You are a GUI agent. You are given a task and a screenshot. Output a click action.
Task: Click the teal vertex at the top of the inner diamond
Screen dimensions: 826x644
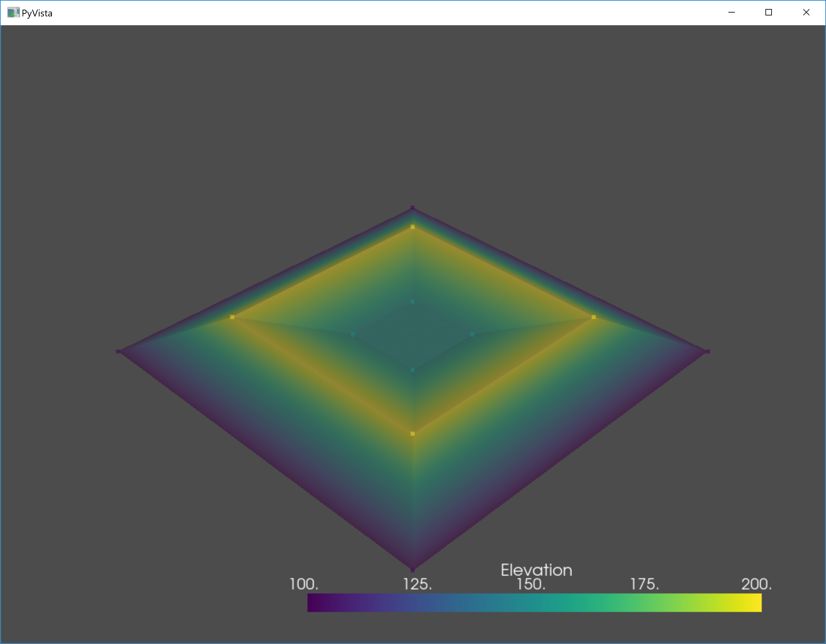click(413, 302)
